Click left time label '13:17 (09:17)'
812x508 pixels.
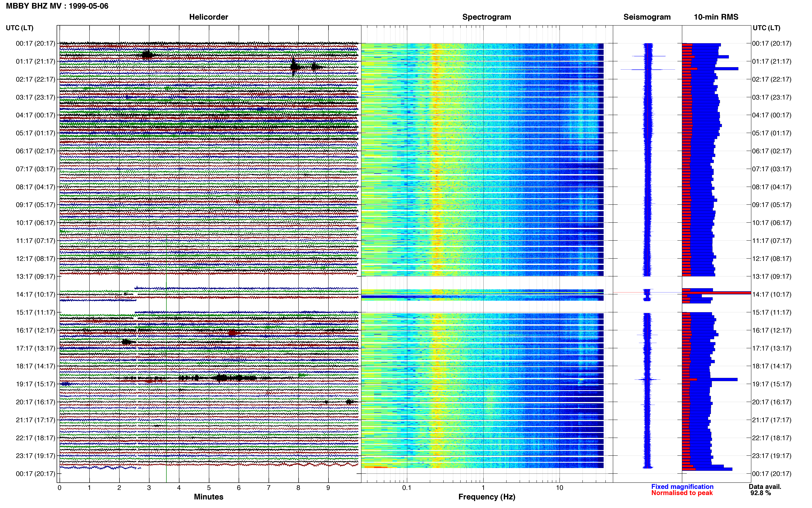(36, 277)
